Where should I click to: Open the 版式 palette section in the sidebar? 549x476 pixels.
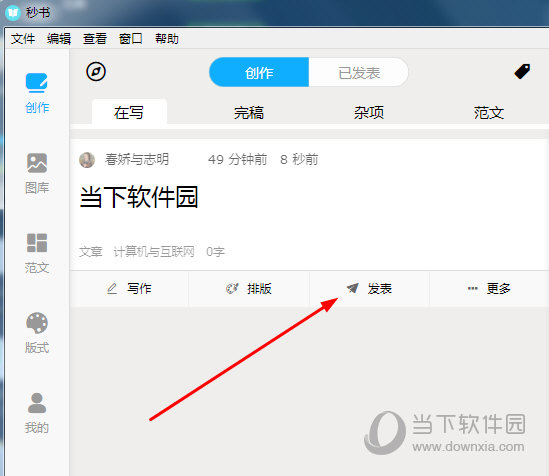(37, 333)
